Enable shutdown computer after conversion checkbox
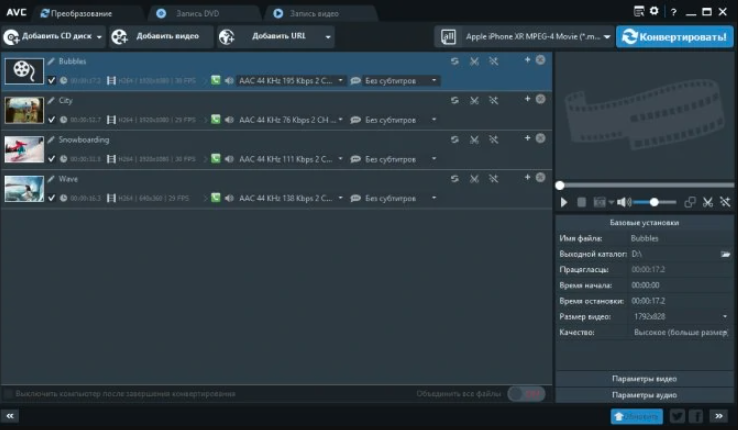 (9, 394)
